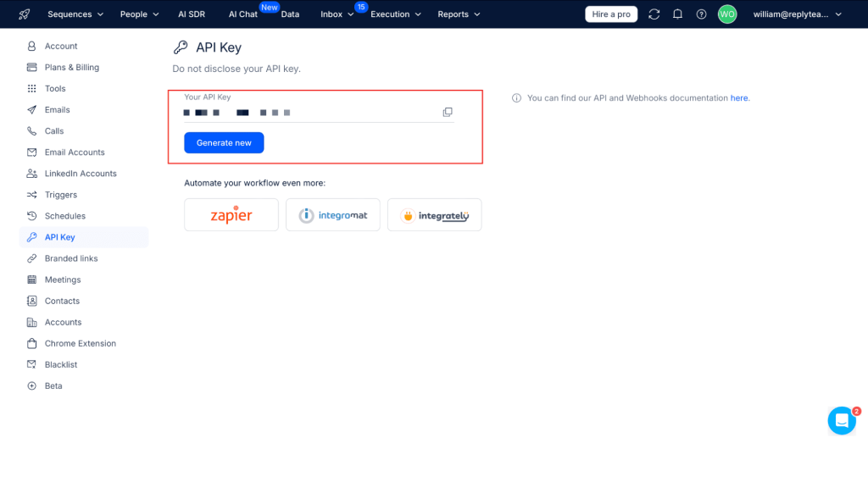Go to Account settings in sidebar
The image size is (868, 482).
61,46
